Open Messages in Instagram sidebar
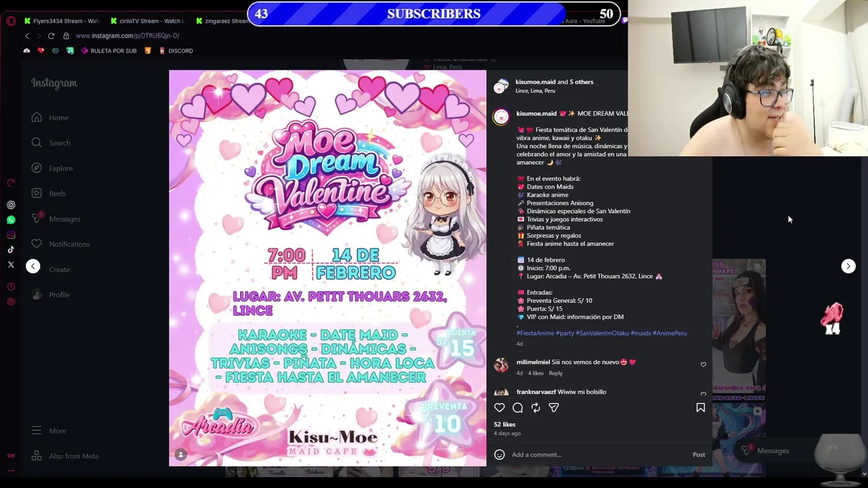The width and height of the screenshot is (868, 488). pos(56,219)
